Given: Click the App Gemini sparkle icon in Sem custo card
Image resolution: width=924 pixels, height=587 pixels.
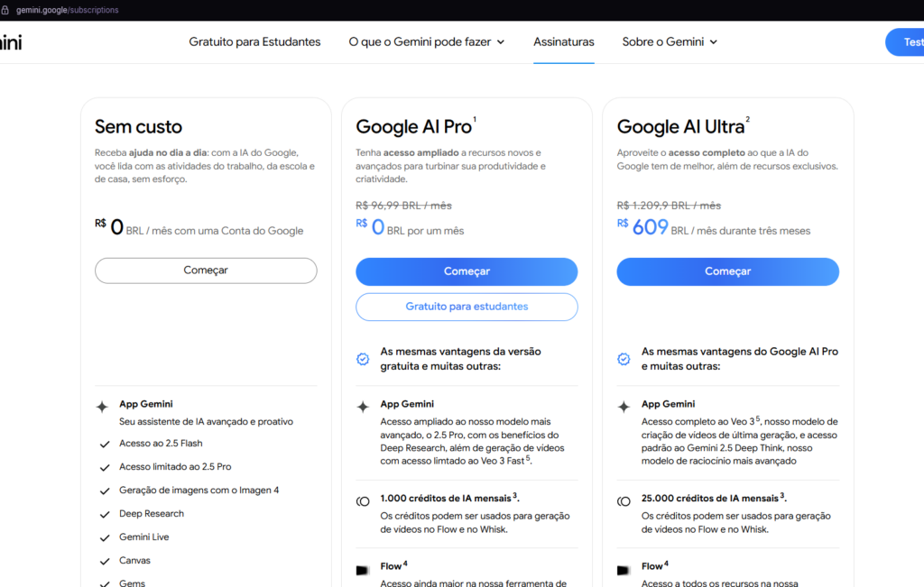Looking at the screenshot, I should click(x=102, y=408).
